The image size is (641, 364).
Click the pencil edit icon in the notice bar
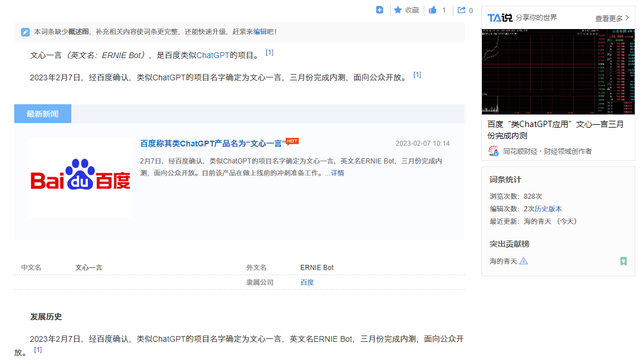25,32
